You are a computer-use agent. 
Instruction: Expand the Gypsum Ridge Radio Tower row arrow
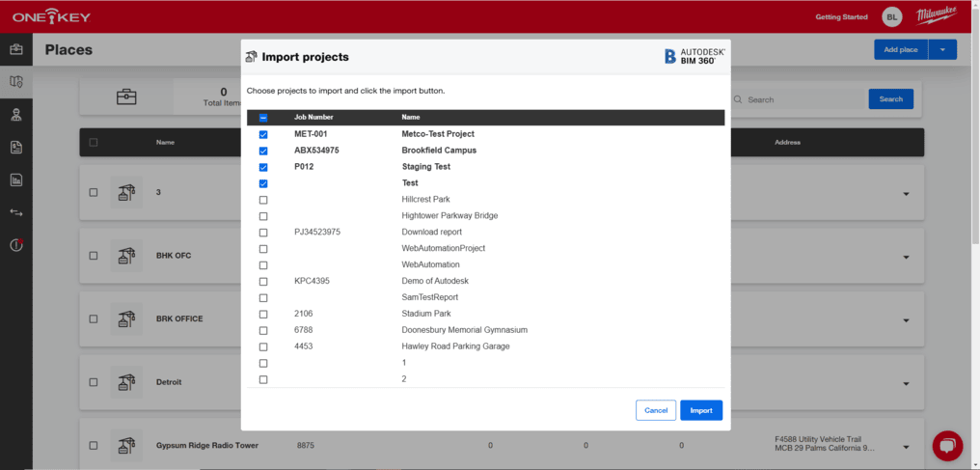click(x=907, y=447)
